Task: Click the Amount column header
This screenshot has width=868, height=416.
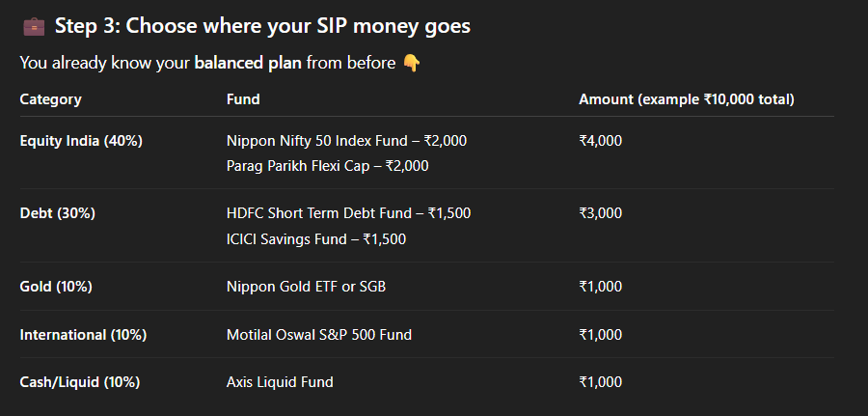Action: coord(686,99)
